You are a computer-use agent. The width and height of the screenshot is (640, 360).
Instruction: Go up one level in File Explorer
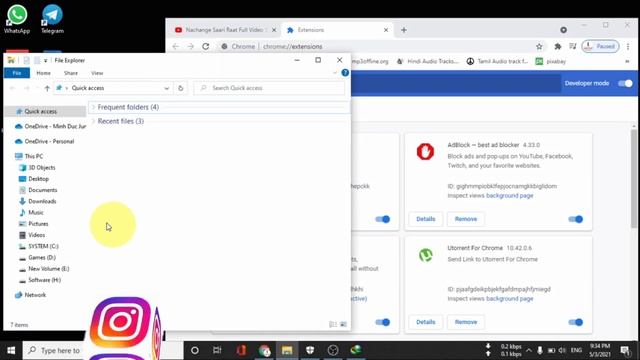(47, 88)
